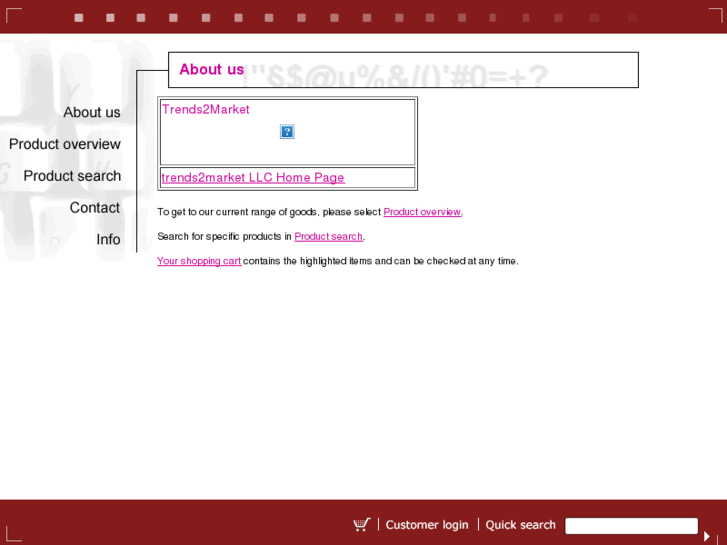Open Info page in sidebar
Screen dimensions: 727x545
pos(108,239)
